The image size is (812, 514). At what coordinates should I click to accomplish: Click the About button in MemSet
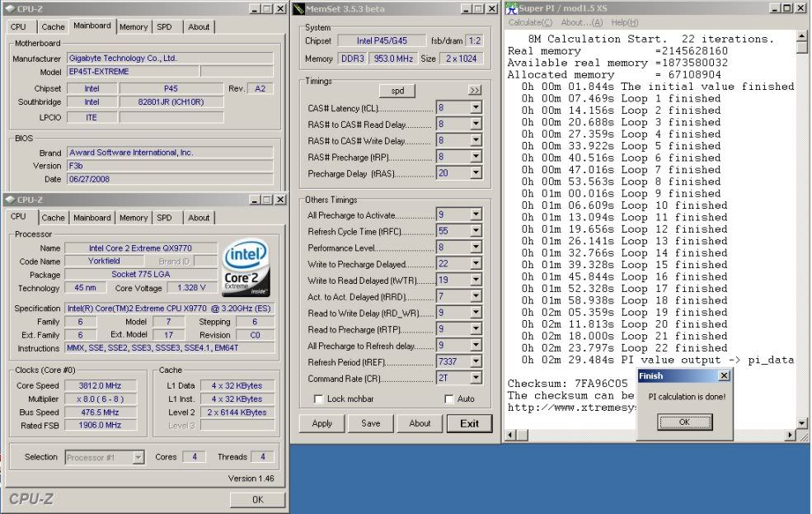[x=420, y=424]
